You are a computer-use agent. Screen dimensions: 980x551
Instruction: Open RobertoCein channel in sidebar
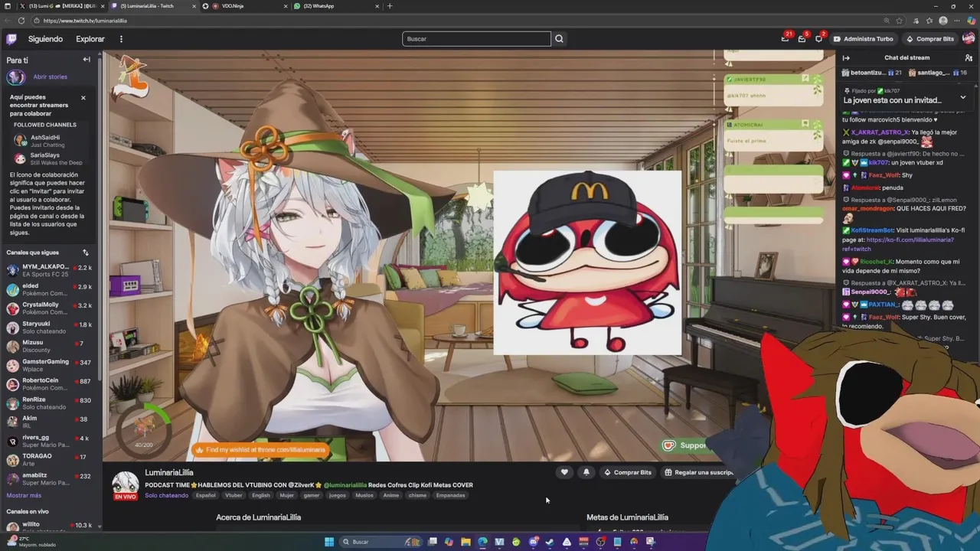click(51, 384)
